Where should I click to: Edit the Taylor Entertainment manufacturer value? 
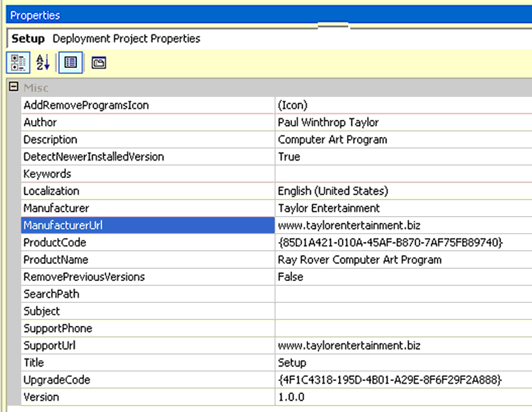(404, 208)
